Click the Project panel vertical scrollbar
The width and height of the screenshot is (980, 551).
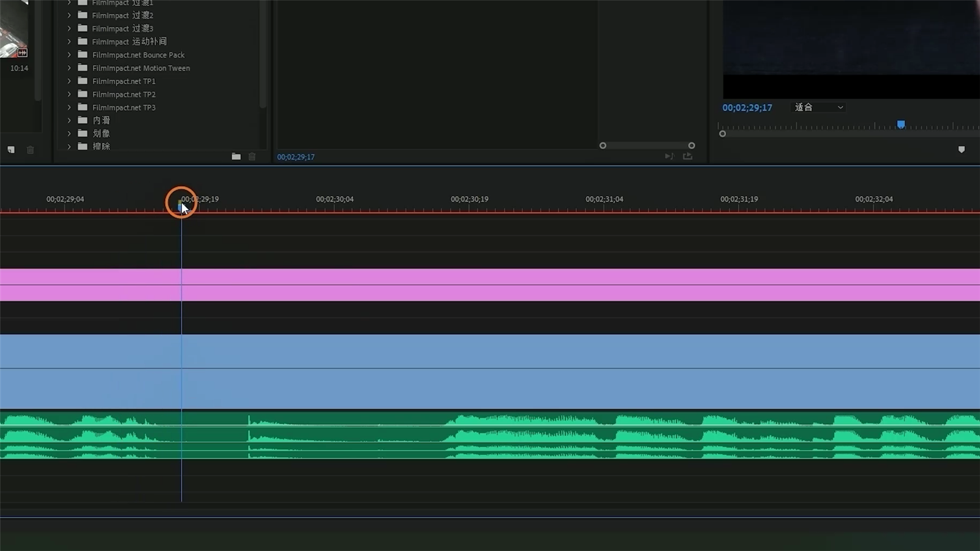[38, 49]
